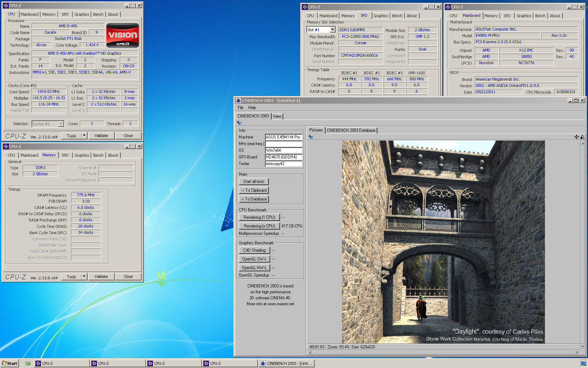Viewport: 588px width, 368px height.
Task: Click the Multiplier value x16.5 (8.25 - 16.5)
Action: (49, 98)
